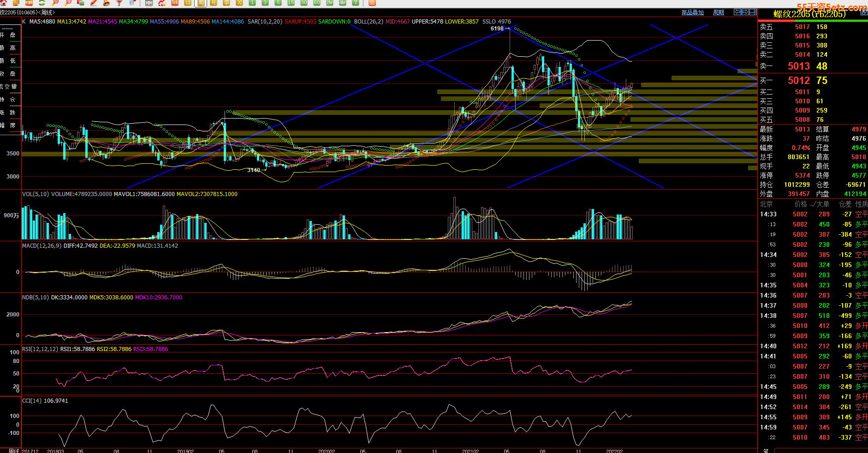Click the 仓差 column header in trade list
Screen dimensions: 868x453
[x=845, y=204]
